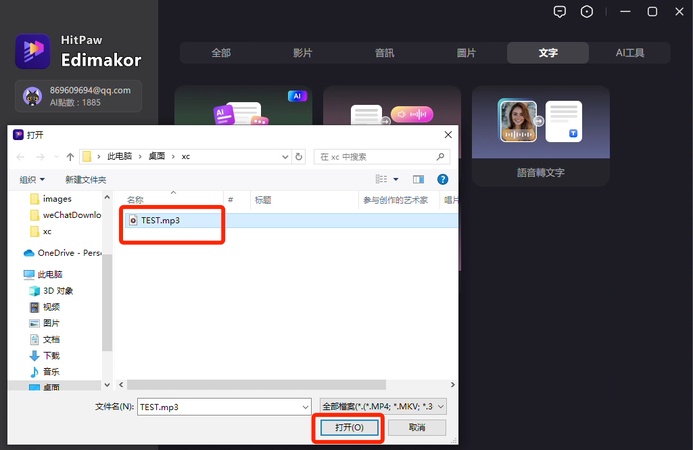693x450 pixels.
Task: Click the tree scrollbar down arrow
Action: point(107,385)
